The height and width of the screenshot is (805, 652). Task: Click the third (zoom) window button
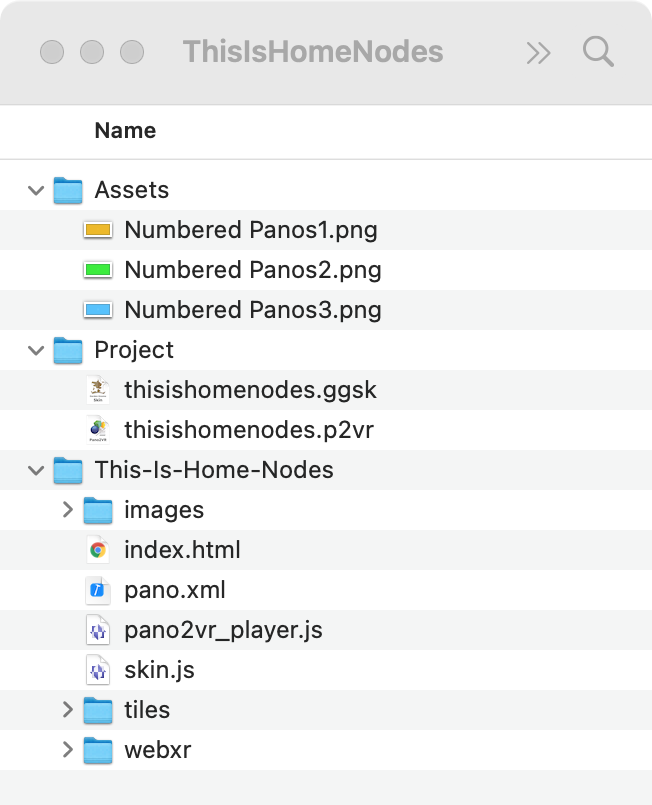[x=132, y=52]
